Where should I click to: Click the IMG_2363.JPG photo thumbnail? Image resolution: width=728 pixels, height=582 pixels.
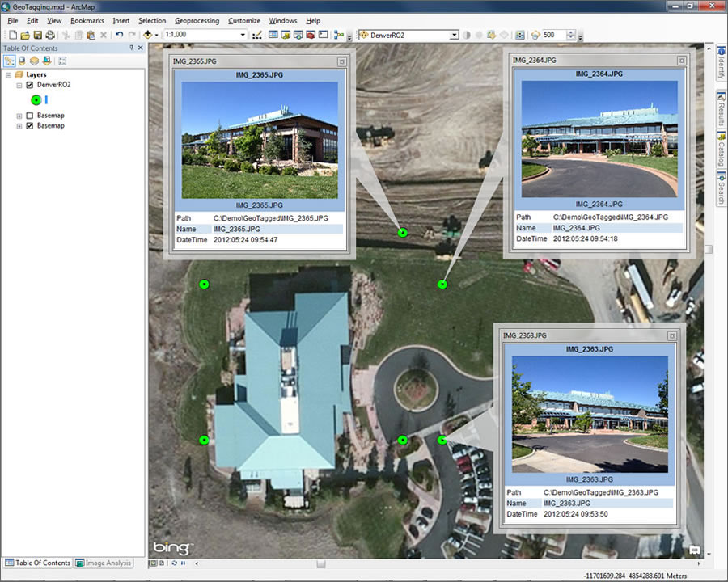(590, 415)
